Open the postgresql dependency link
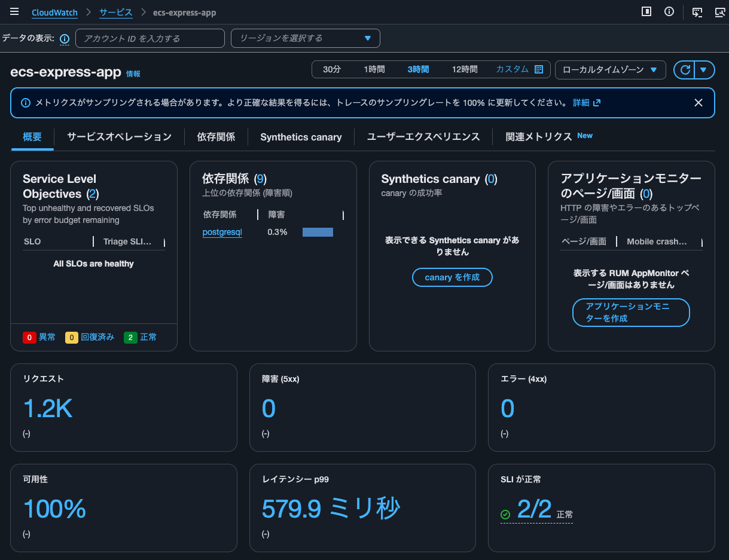This screenshot has width=729, height=560. click(222, 232)
